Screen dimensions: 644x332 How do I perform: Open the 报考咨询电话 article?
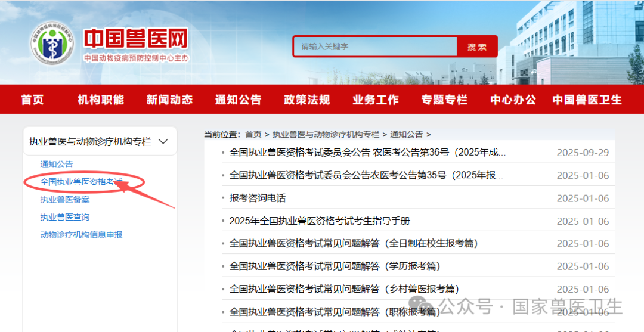click(x=258, y=198)
